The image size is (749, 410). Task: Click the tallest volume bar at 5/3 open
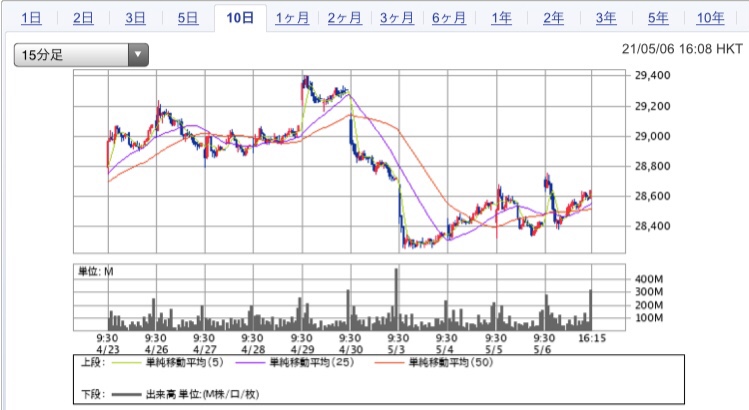click(396, 299)
